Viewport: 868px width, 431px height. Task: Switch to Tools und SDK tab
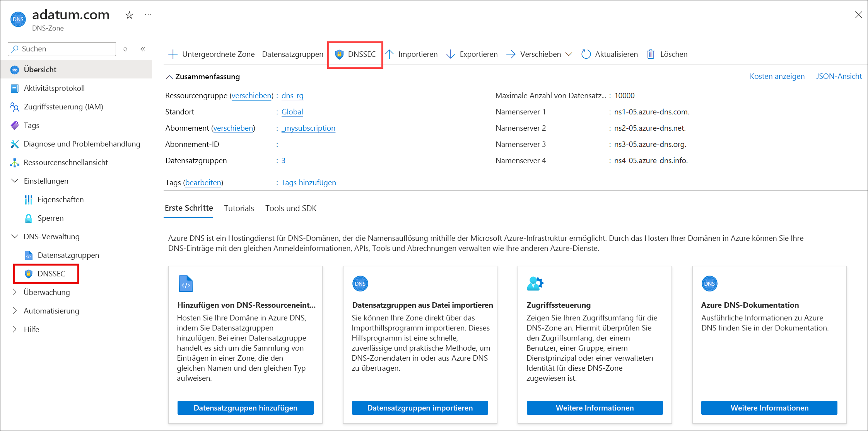click(290, 208)
